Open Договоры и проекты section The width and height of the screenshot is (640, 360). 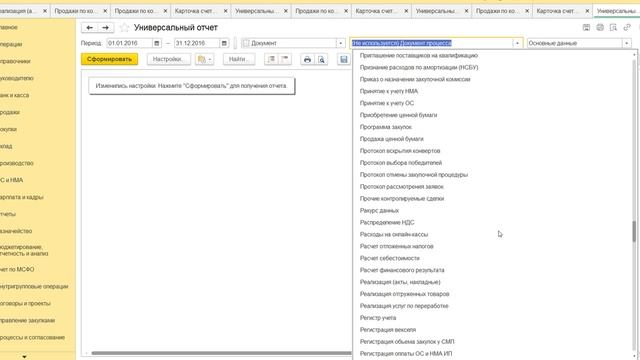point(25,304)
